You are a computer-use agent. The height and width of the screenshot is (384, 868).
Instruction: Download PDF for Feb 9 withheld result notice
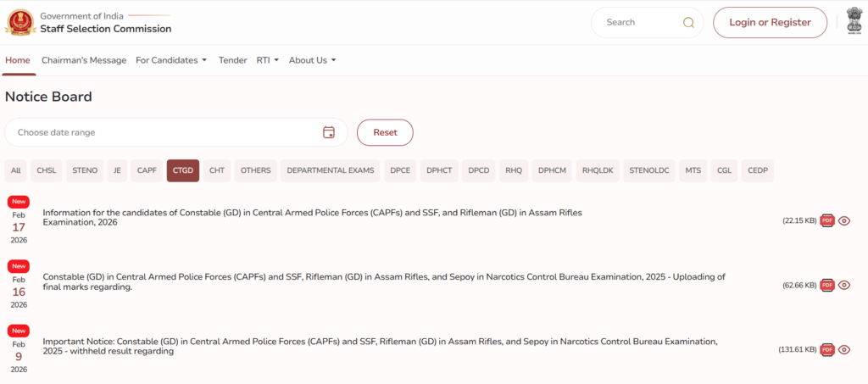[x=827, y=350]
